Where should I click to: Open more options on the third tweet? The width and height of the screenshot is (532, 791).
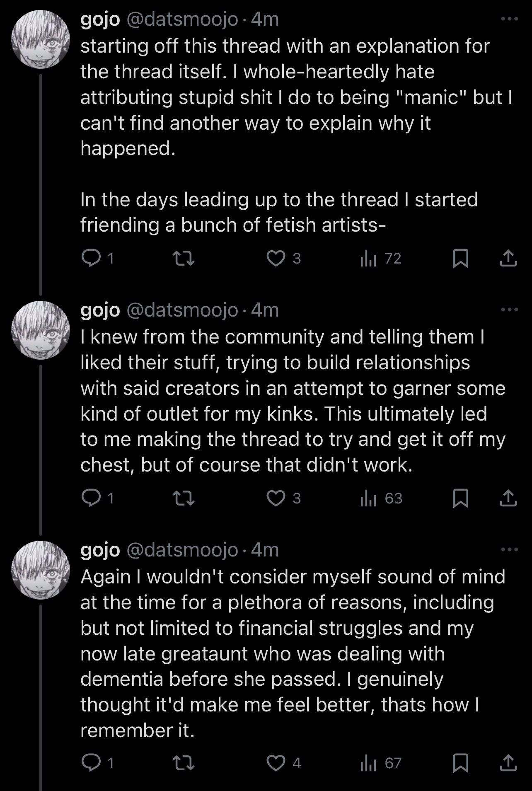coord(509,549)
